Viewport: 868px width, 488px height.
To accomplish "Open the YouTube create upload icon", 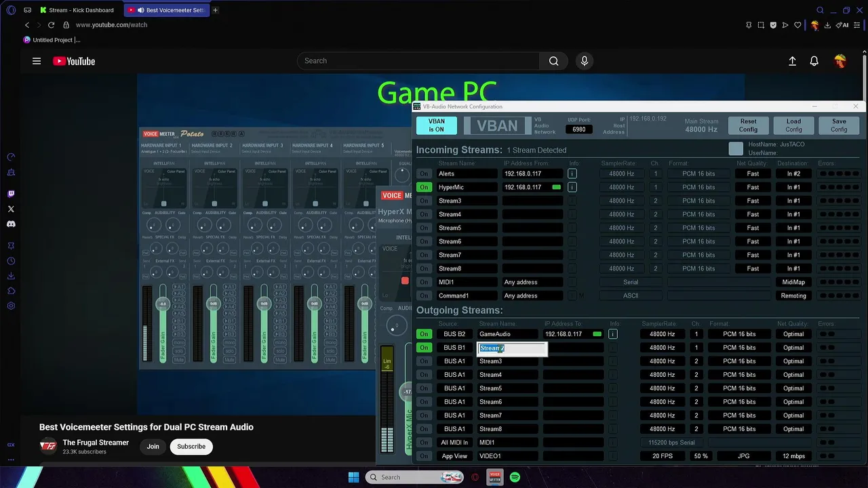I will click(x=792, y=61).
